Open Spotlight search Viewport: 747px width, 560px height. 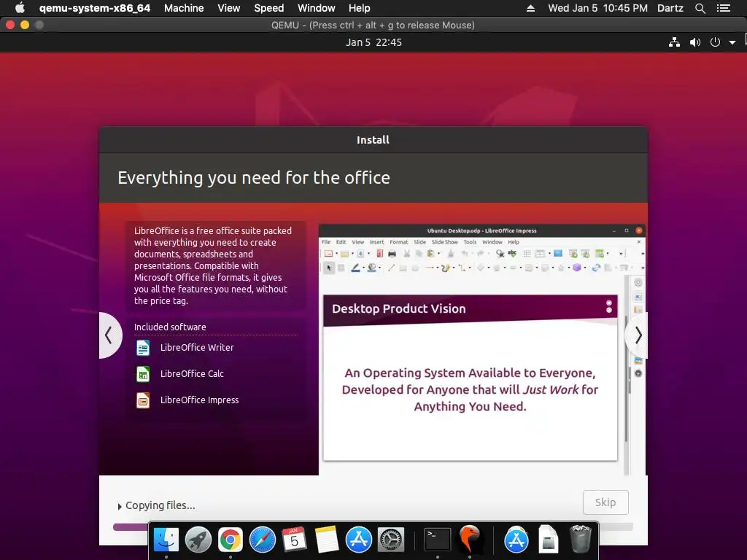(700, 8)
